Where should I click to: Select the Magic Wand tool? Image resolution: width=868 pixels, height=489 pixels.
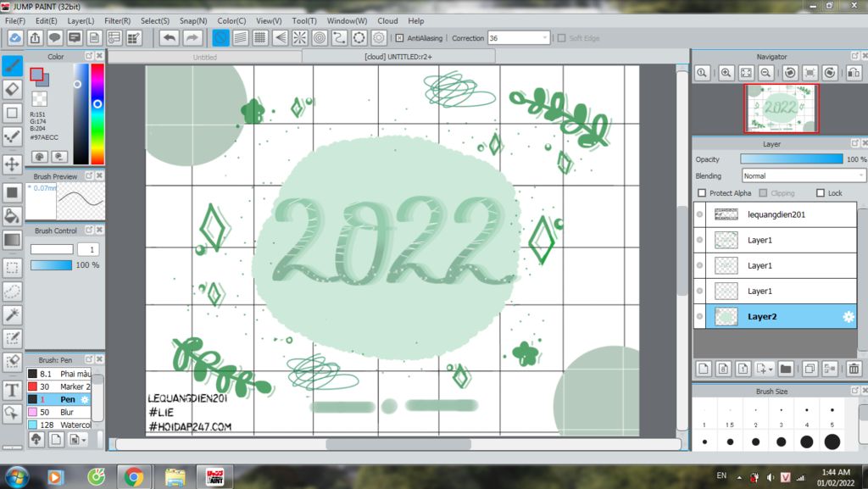(12, 315)
